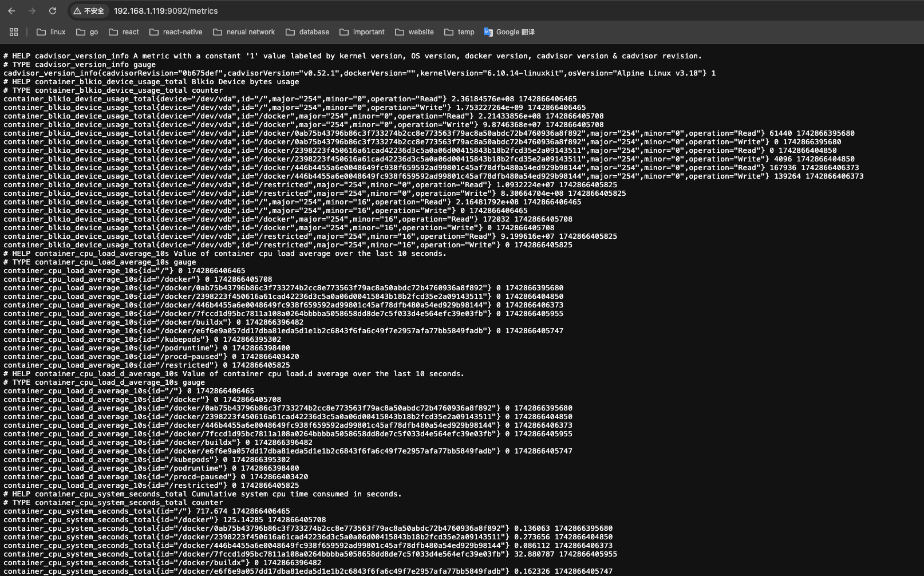Click '# HELP container_cpu_load_d_average_10s' line
This screenshot has height=576, width=924.
coord(234,374)
